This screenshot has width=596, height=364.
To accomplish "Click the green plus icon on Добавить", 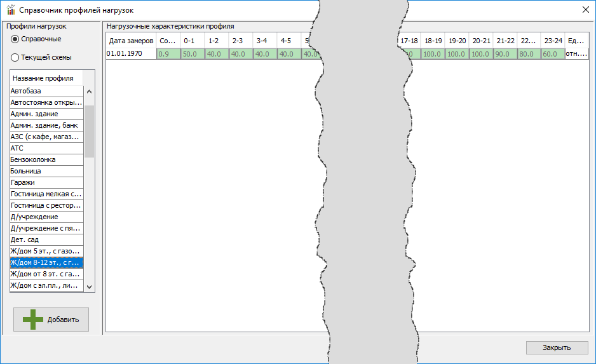I will (33, 320).
